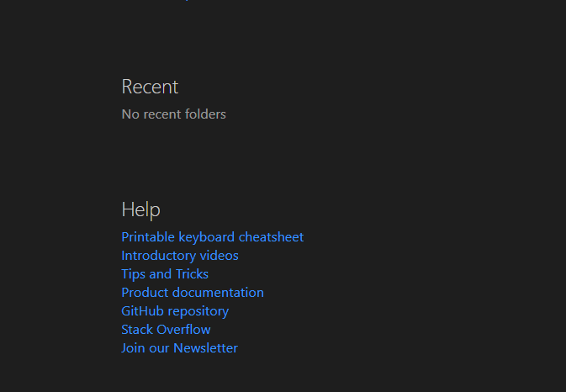Open the Printable keyboard cheatsheet link
The height and width of the screenshot is (392, 566).
pos(212,237)
